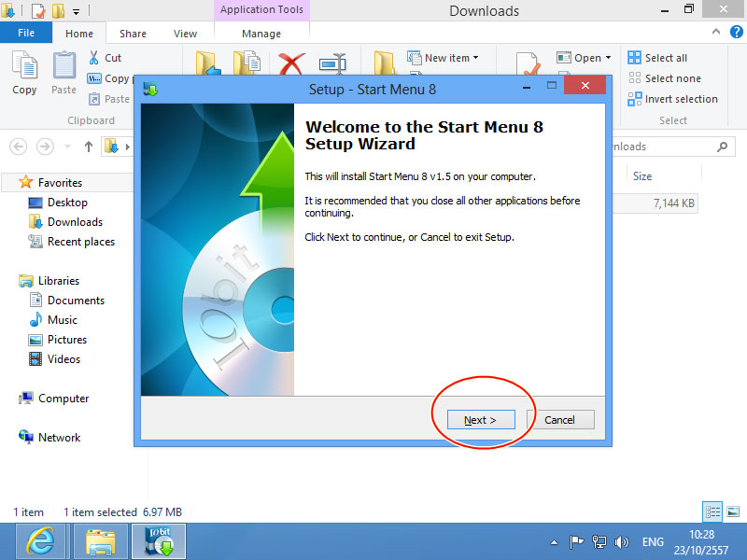Open Internet Explorer from taskbar

click(42, 541)
